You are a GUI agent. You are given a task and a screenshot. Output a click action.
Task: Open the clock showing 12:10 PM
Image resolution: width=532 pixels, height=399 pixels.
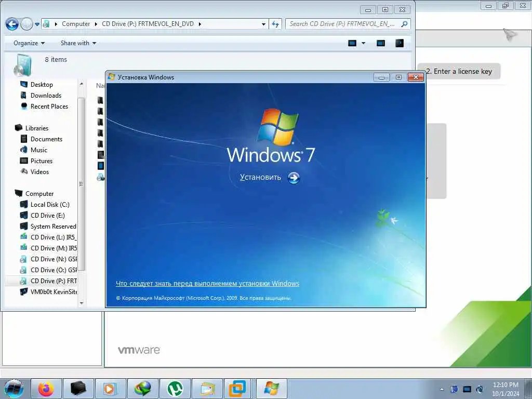[x=506, y=389]
